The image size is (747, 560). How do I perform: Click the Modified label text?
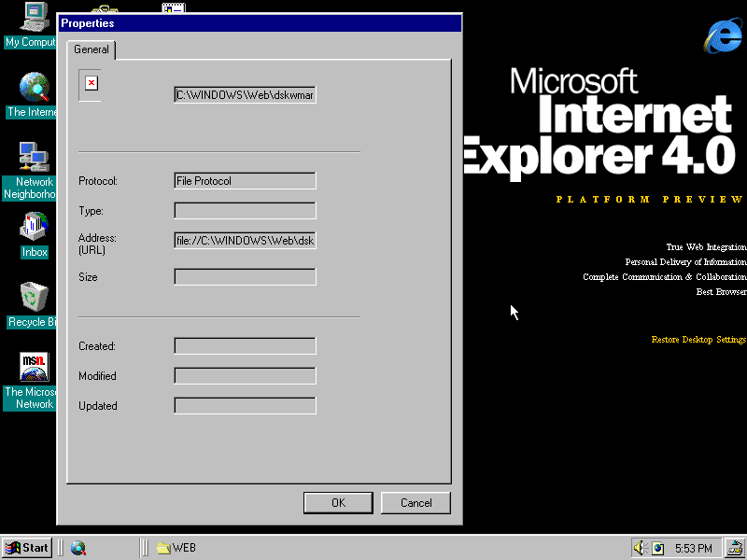tap(97, 376)
